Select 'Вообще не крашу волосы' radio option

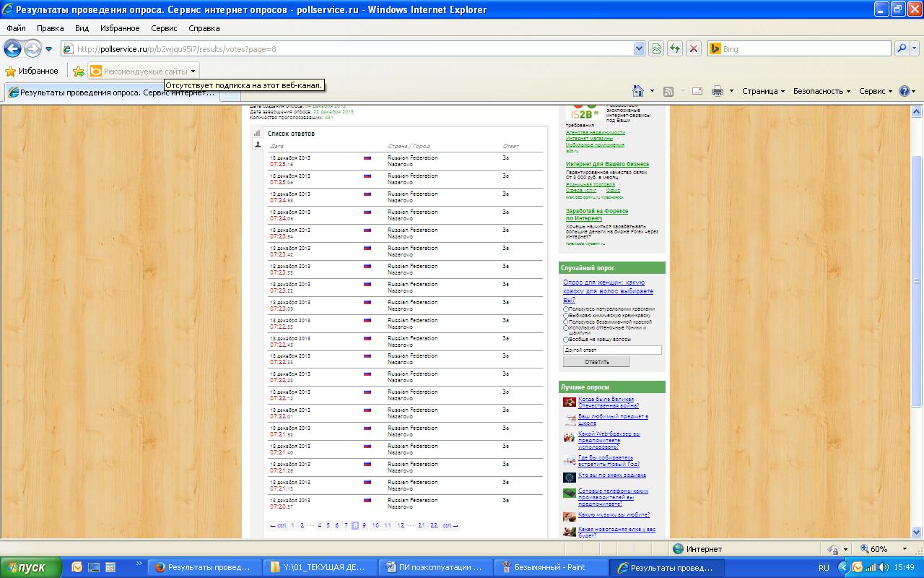(x=566, y=340)
